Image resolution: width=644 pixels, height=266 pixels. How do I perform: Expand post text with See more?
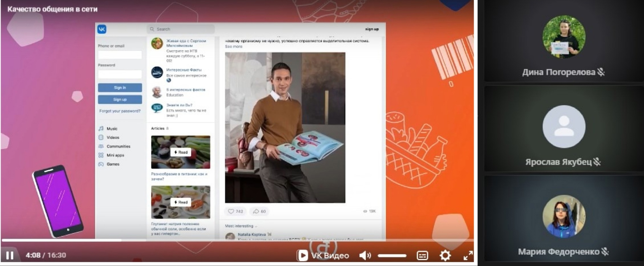[x=234, y=46]
